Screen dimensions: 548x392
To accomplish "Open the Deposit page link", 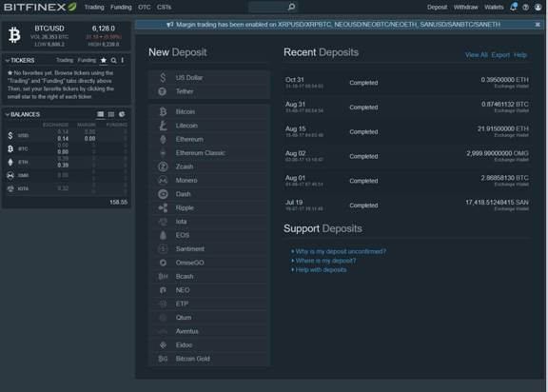I will click(x=437, y=7).
